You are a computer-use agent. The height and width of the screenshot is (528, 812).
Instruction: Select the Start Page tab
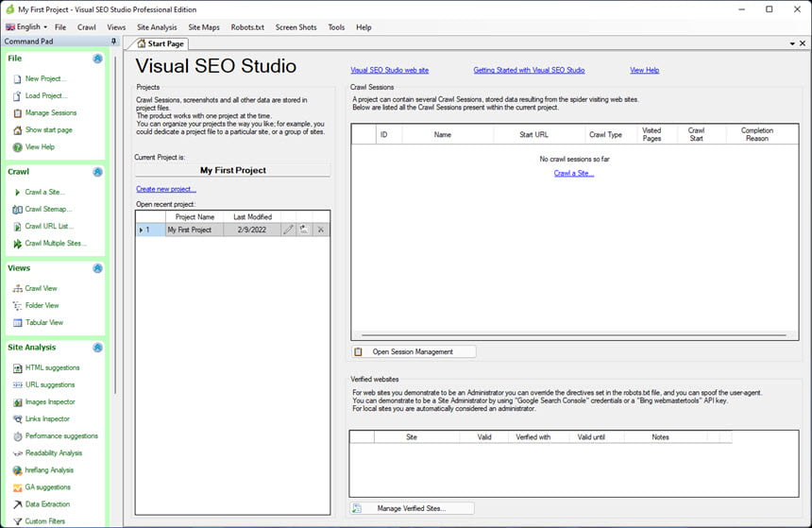point(160,44)
